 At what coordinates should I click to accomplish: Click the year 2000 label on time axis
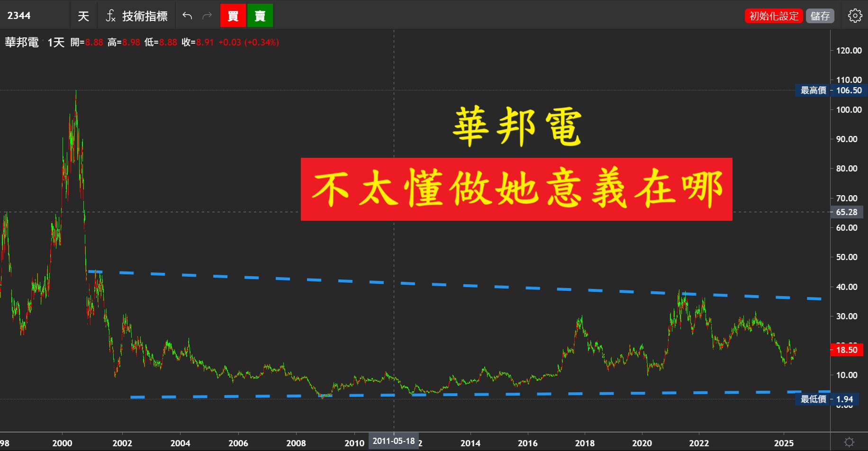(62, 443)
